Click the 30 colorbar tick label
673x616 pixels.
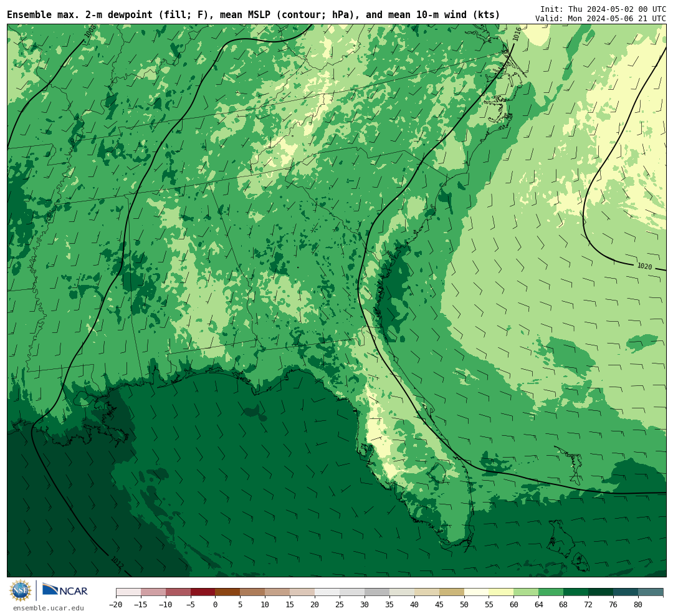point(365,605)
